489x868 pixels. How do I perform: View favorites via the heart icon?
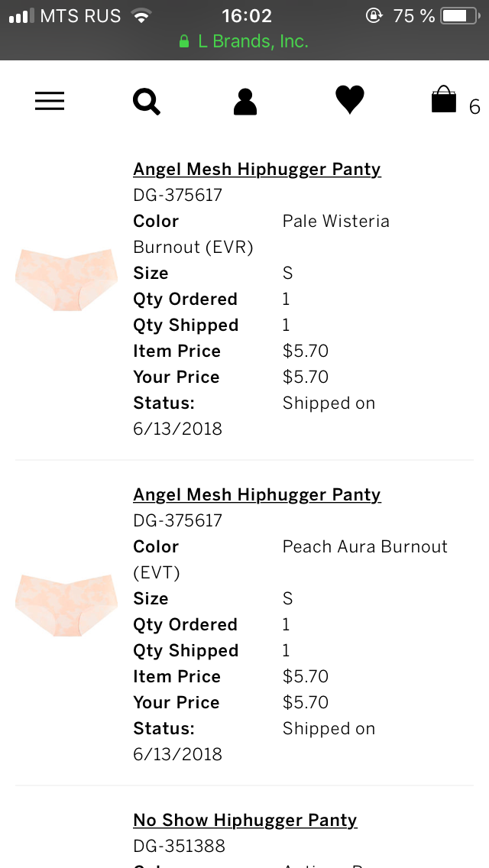350,100
